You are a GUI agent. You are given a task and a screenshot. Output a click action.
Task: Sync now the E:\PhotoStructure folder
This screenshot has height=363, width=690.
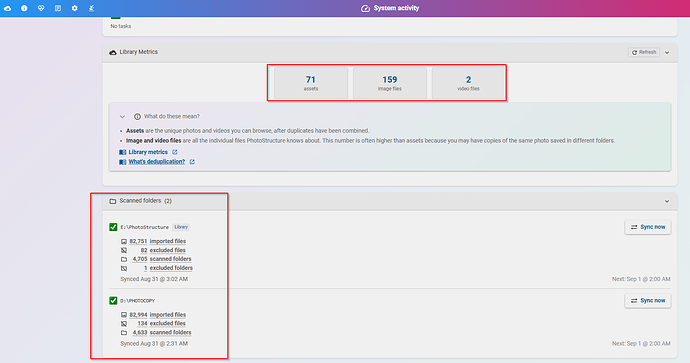coord(648,227)
